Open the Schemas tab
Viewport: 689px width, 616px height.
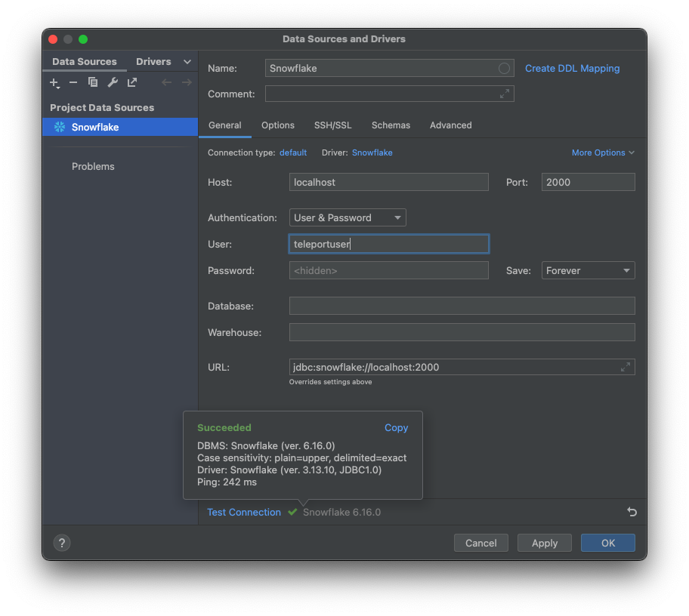pyautogui.click(x=391, y=125)
